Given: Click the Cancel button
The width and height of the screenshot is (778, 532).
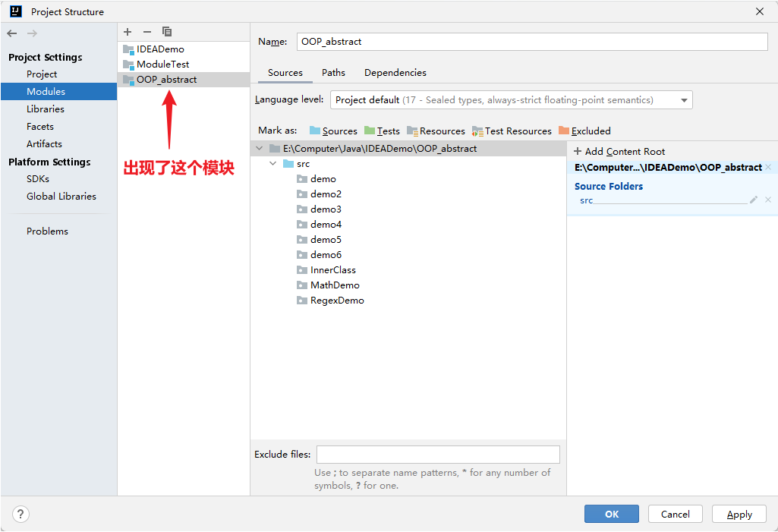Looking at the screenshot, I should click(675, 514).
